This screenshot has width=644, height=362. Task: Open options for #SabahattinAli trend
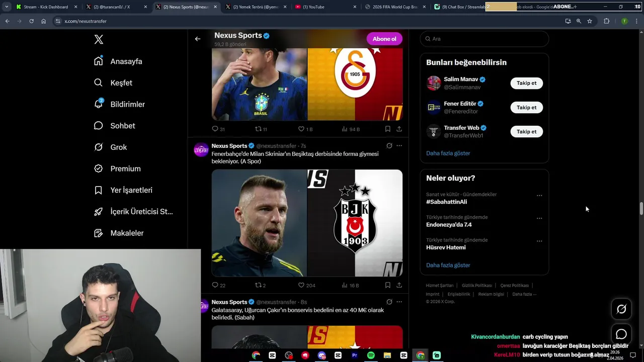pyautogui.click(x=539, y=196)
